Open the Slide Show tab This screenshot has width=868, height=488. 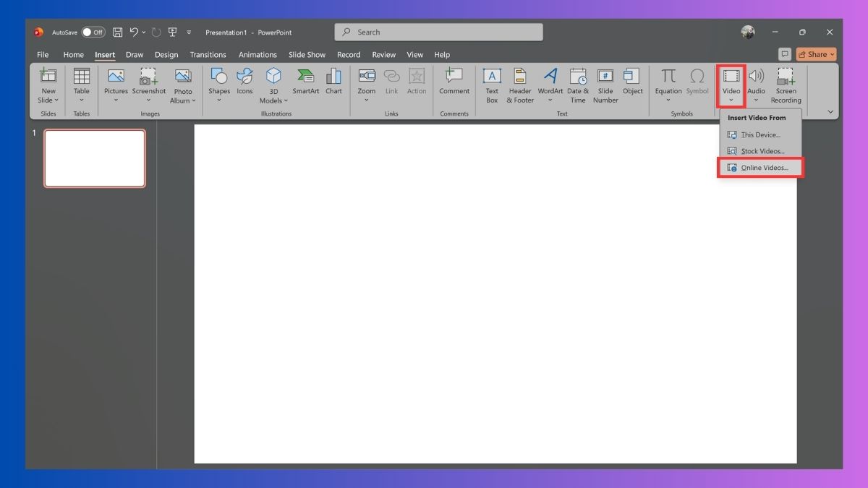pyautogui.click(x=307, y=55)
